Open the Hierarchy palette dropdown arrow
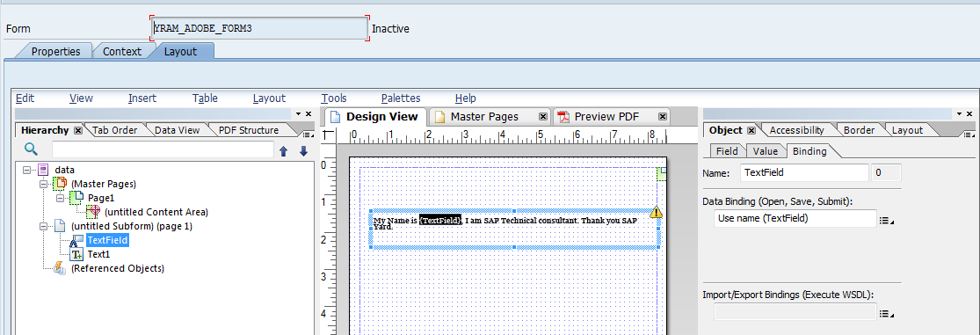The image size is (980, 335). click(x=298, y=113)
